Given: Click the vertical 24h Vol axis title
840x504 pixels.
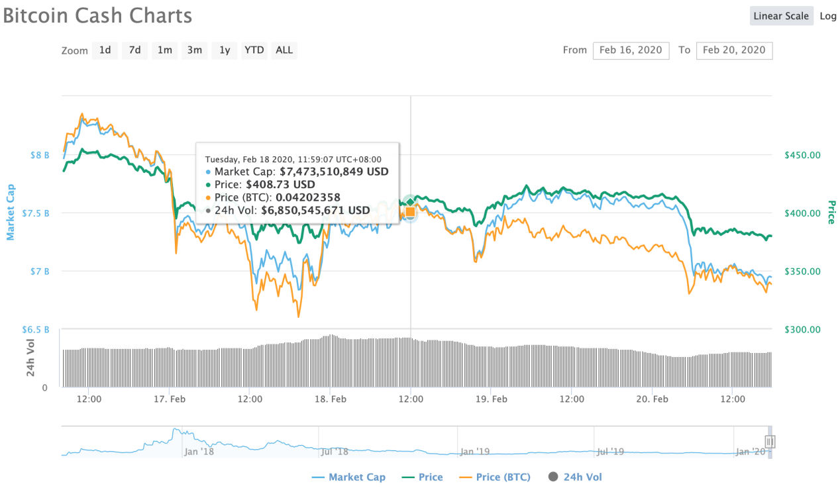Looking at the screenshot, I should pos(31,358).
